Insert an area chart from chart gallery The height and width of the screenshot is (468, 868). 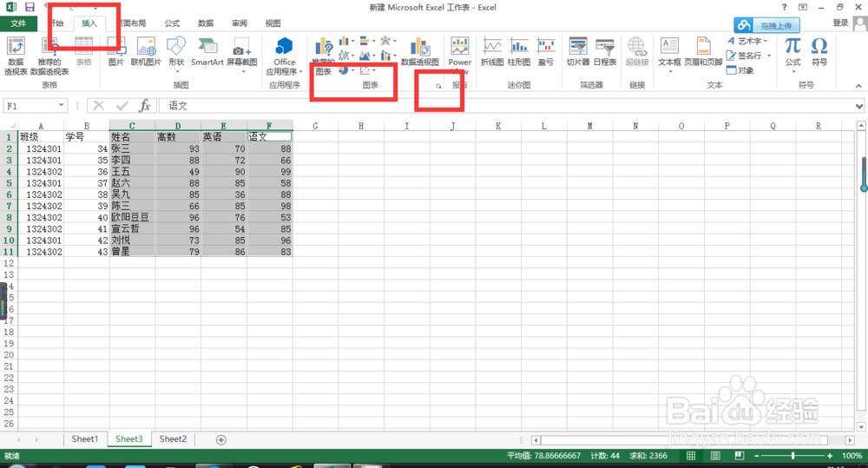pyautogui.click(x=367, y=56)
